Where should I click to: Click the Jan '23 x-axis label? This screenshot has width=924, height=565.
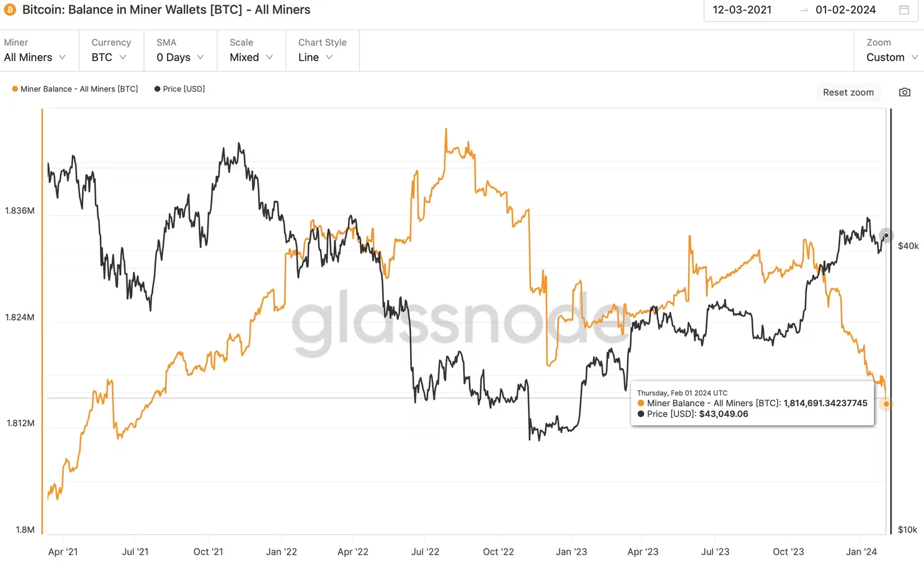click(x=571, y=551)
